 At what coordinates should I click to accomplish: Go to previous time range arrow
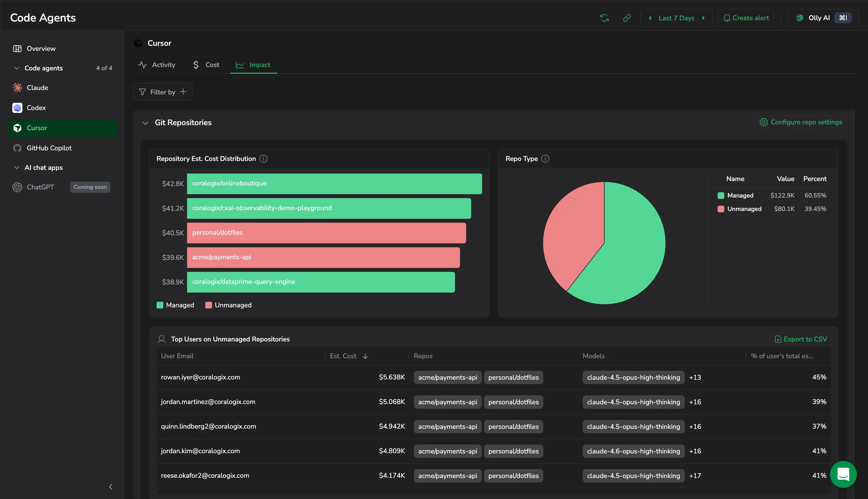click(x=650, y=18)
